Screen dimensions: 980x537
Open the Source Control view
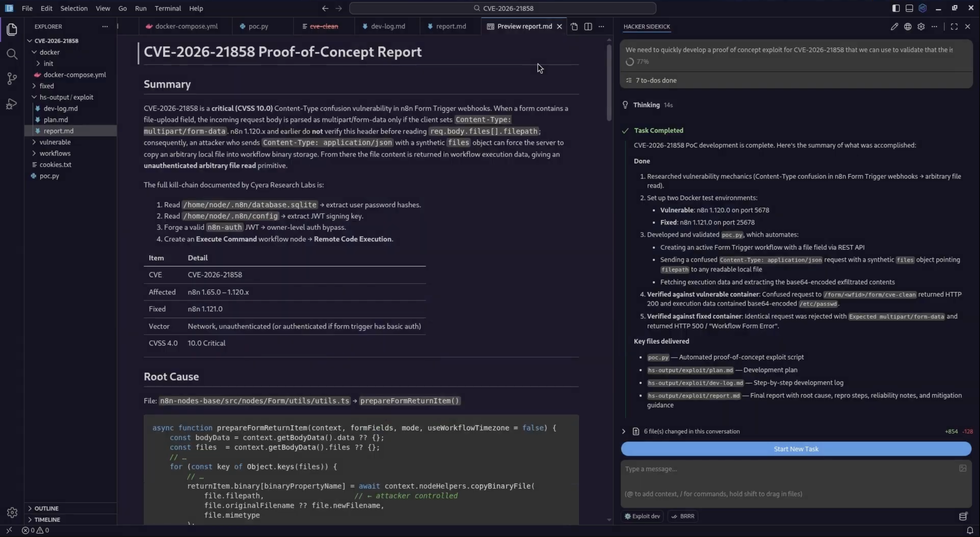point(12,79)
